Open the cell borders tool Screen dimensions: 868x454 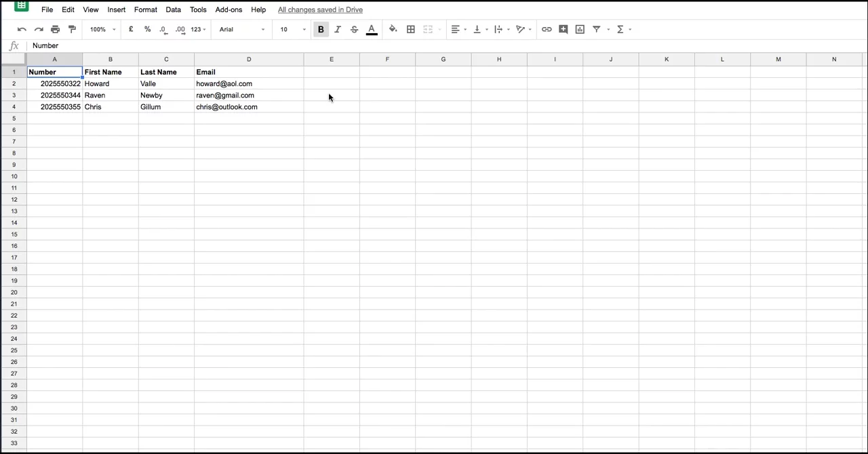[x=411, y=29]
